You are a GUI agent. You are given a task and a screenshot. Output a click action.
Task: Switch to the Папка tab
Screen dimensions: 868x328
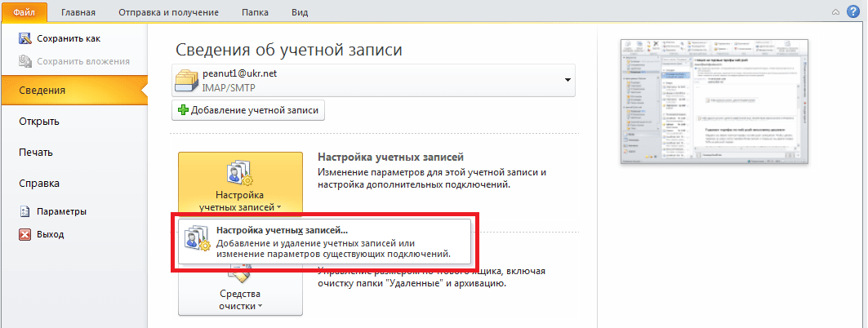[256, 12]
